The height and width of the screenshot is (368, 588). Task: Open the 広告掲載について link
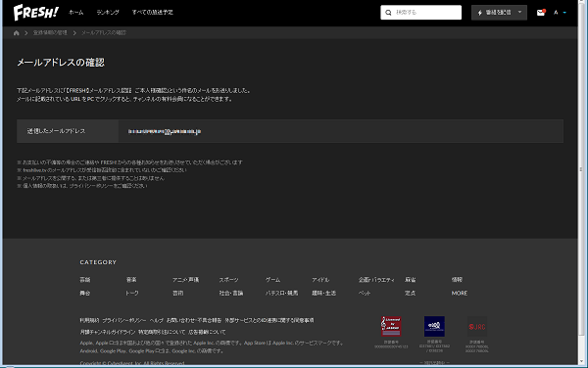207,332
